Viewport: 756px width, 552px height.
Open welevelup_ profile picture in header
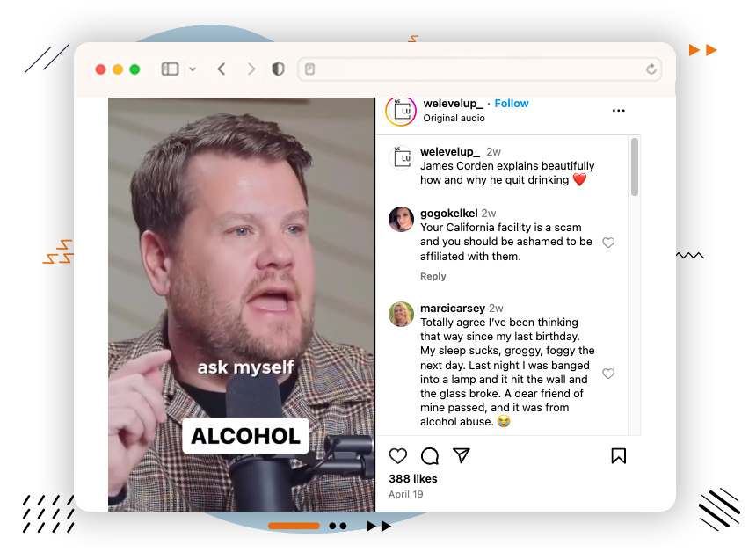pyautogui.click(x=401, y=111)
